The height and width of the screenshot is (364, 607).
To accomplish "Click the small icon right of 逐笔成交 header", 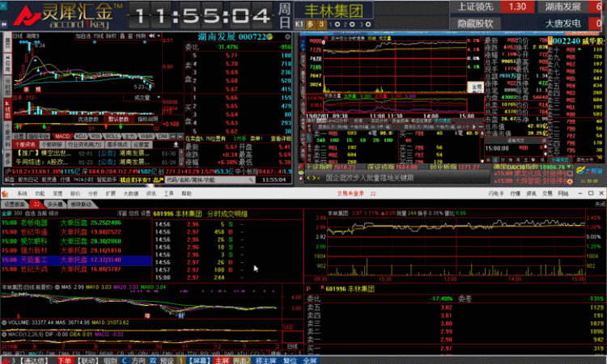I will coord(544,141).
